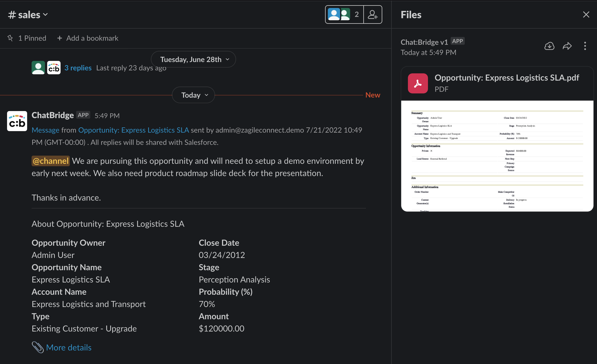This screenshot has height=364, width=597.
Task: Click the add people icon
Action: 372,14
